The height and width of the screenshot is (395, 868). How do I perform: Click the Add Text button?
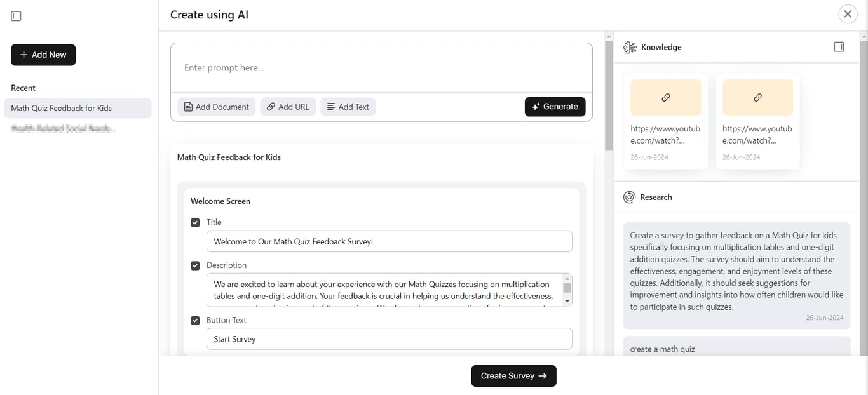(348, 107)
